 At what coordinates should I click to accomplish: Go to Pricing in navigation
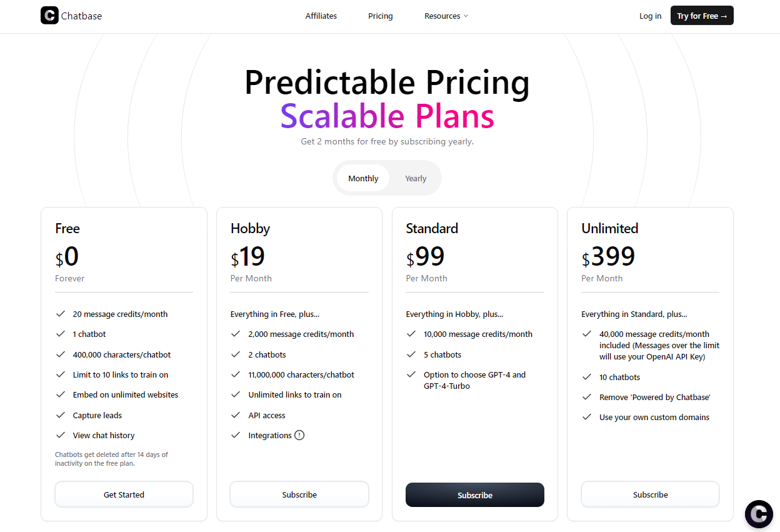[381, 16]
